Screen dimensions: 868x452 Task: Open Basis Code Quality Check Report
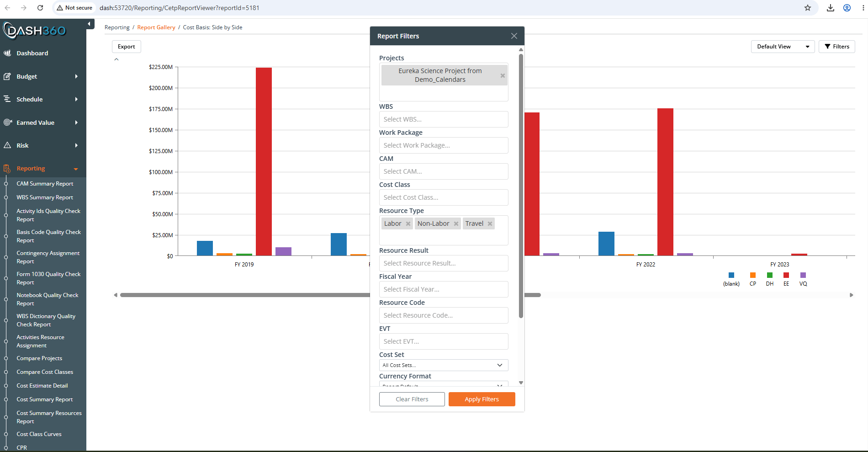pos(48,236)
